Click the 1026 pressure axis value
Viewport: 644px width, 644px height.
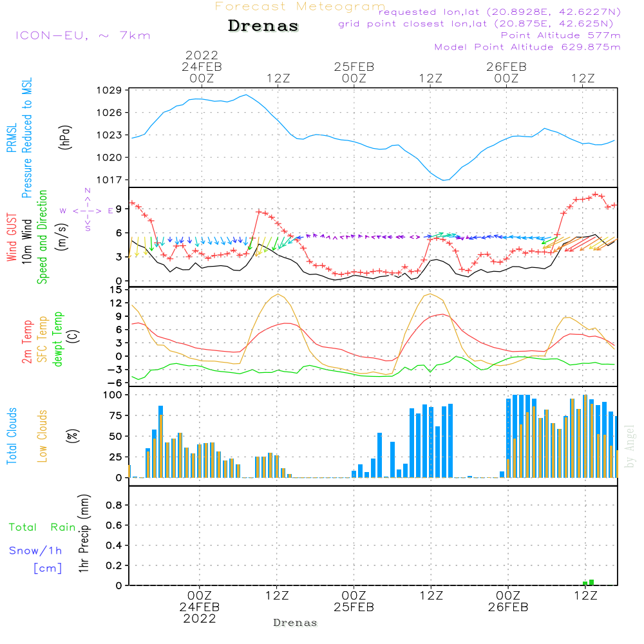109,113
